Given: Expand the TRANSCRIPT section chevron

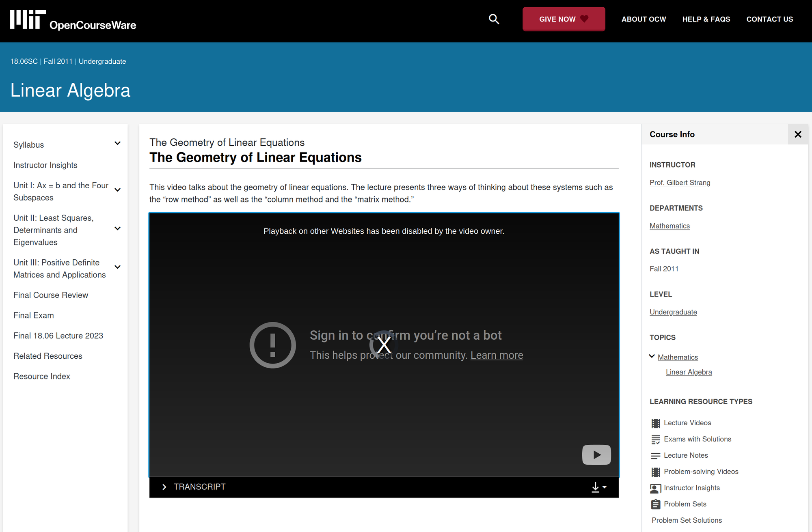Looking at the screenshot, I should pyautogui.click(x=164, y=487).
